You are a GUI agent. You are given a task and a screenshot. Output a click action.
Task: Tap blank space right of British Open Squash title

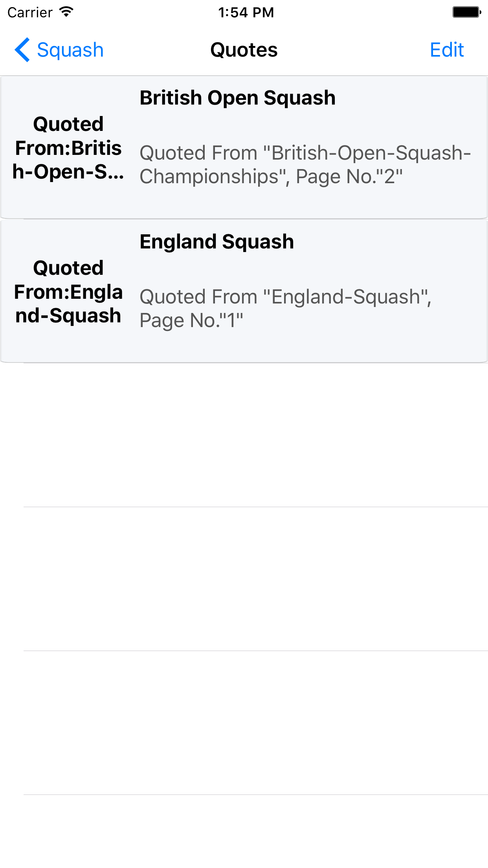[x=409, y=98]
